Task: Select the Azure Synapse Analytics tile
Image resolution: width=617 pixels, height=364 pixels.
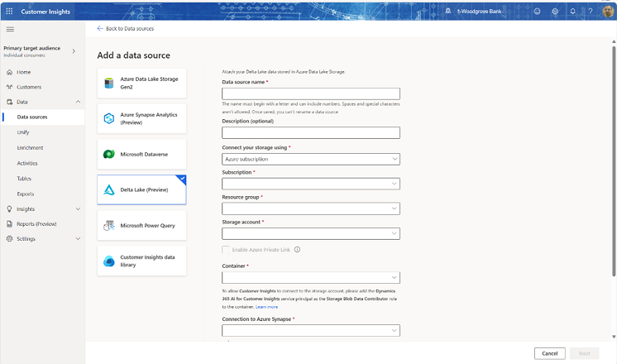Action: pos(141,118)
